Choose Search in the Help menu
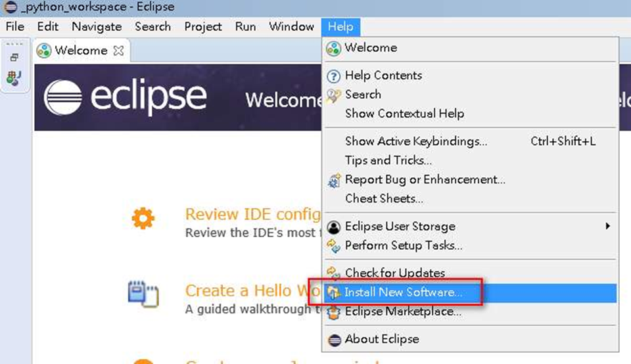 click(470, 95)
